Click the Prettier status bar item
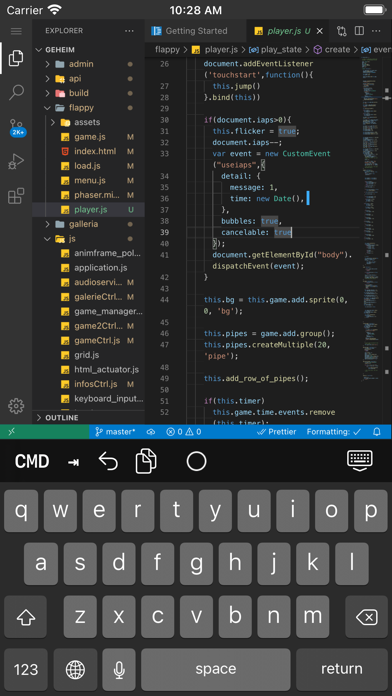The image size is (392, 696). 277,431
